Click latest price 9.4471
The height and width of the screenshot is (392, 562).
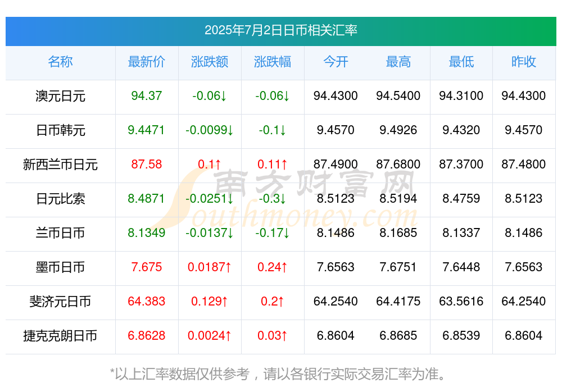click(146, 130)
